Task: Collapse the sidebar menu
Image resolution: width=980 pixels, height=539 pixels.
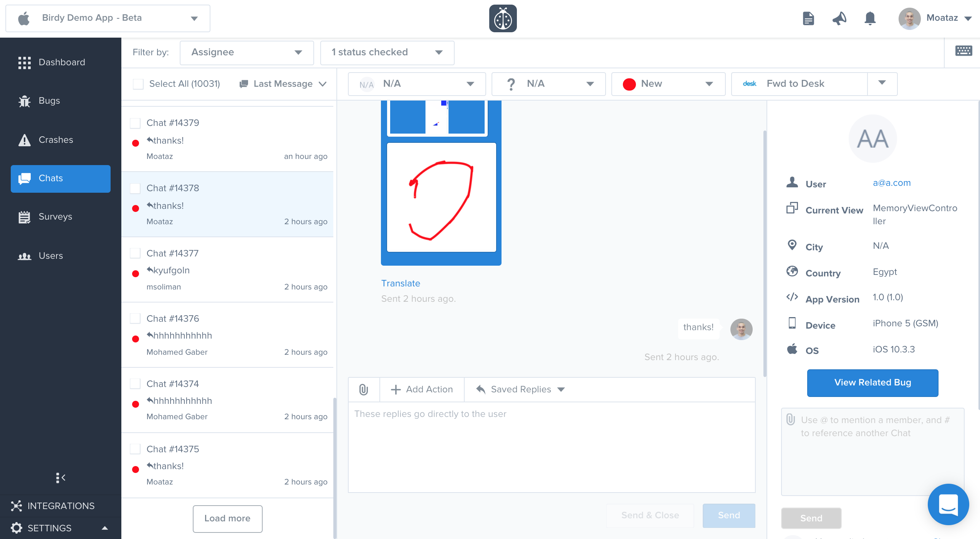Action: point(61,478)
